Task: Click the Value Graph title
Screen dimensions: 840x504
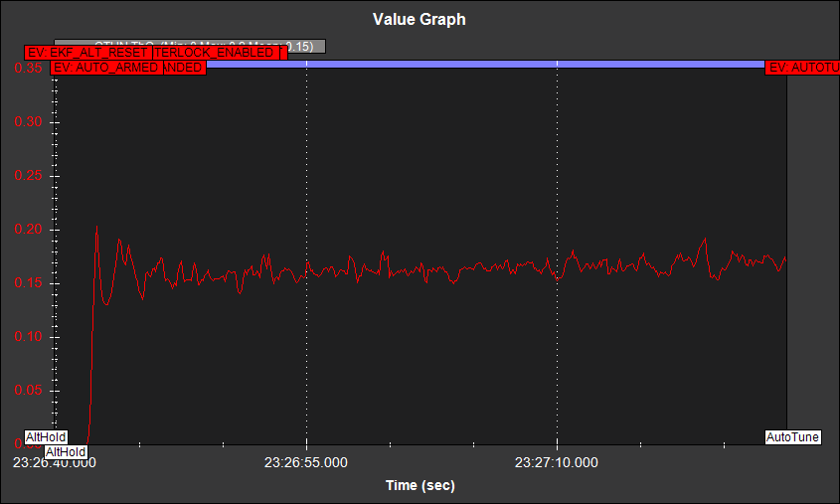Action: 419,19
